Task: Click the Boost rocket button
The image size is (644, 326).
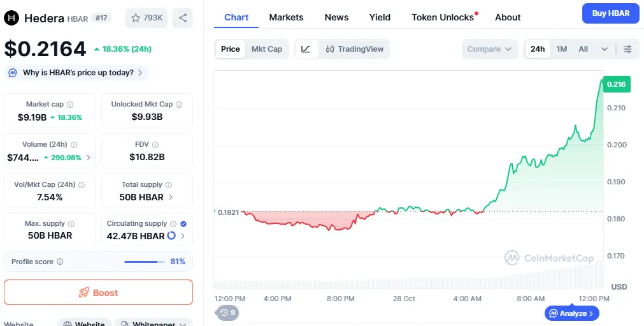Action: pos(98,293)
